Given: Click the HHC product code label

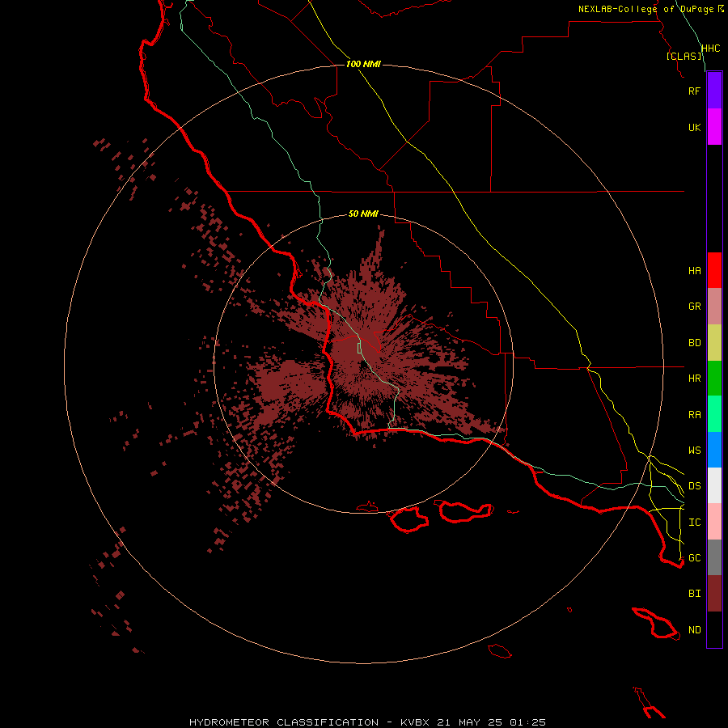Looking at the screenshot, I should [x=711, y=49].
